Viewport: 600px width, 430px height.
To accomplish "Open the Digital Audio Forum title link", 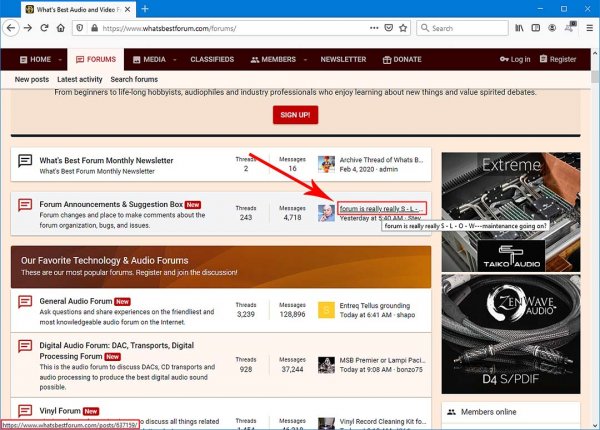I will 117,351.
